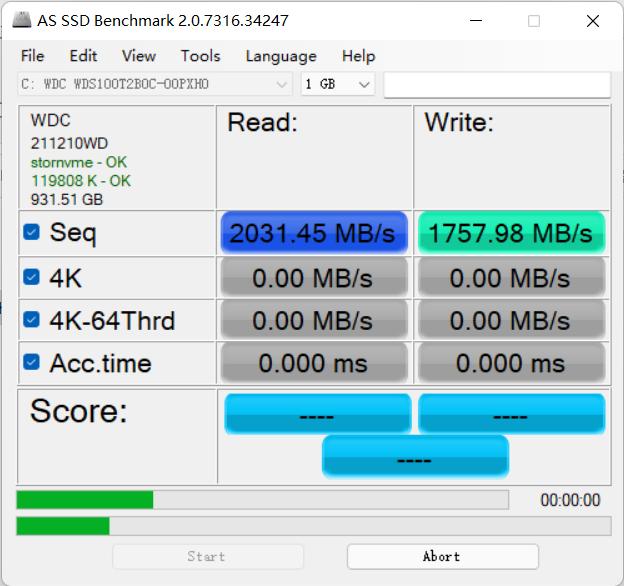This screenshot has width=624, height=586.
Task: Open the Edit menu
Action: click(x=83, y=56)
